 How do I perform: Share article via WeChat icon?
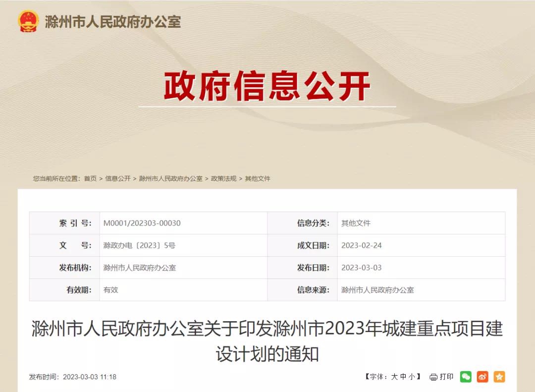coord(466,377)
